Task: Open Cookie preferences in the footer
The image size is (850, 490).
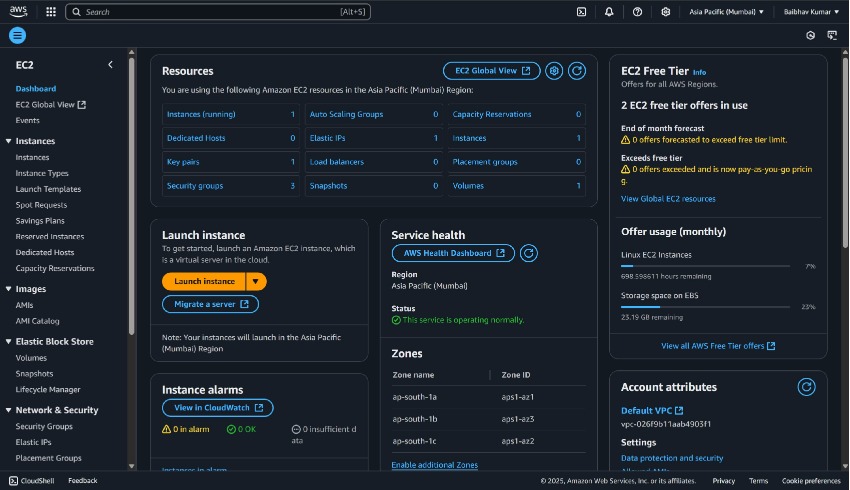Action: (x=811, y=481)
